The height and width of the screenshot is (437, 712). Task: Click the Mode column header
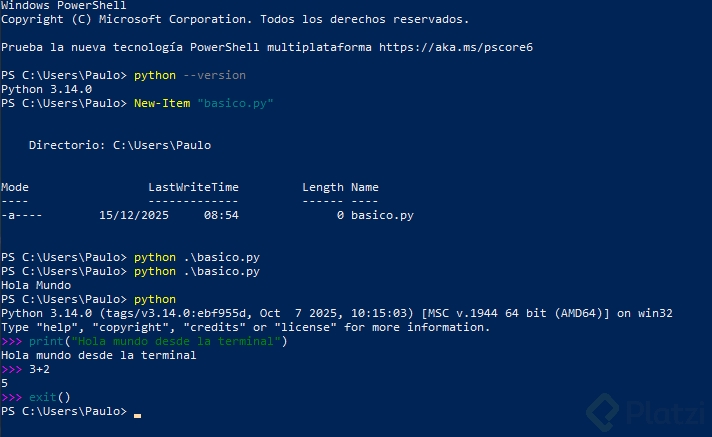15,187
